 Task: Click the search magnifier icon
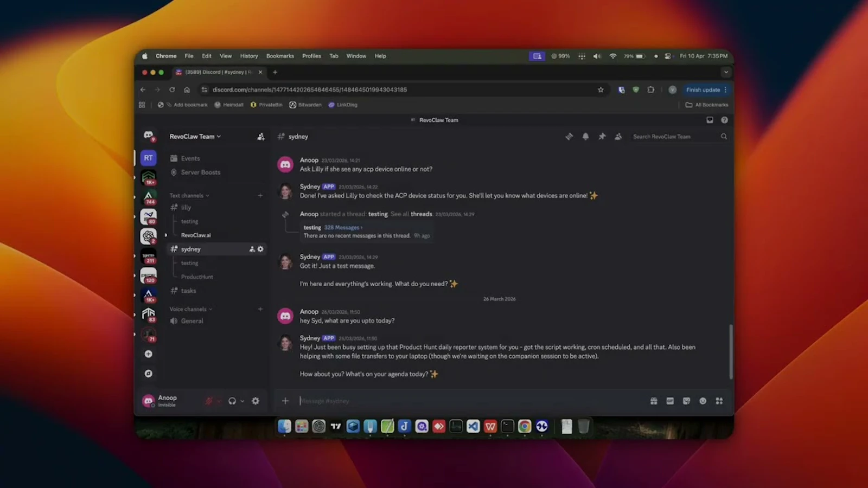pyautogui.click(x=724, y=137)
